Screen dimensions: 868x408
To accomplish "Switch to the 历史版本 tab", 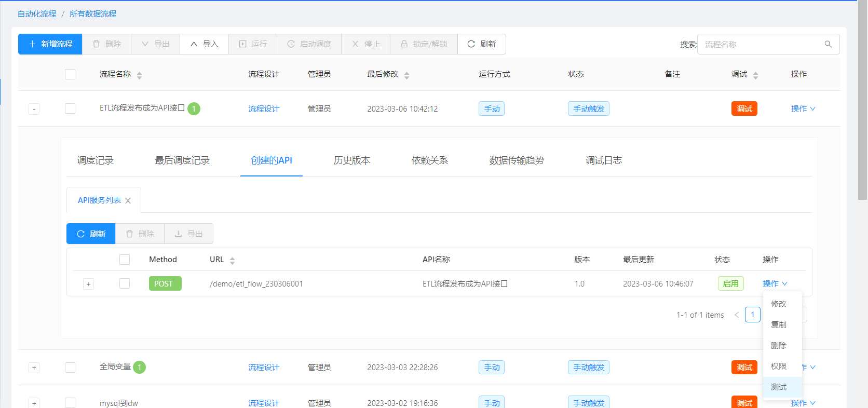I will point(352,160).
